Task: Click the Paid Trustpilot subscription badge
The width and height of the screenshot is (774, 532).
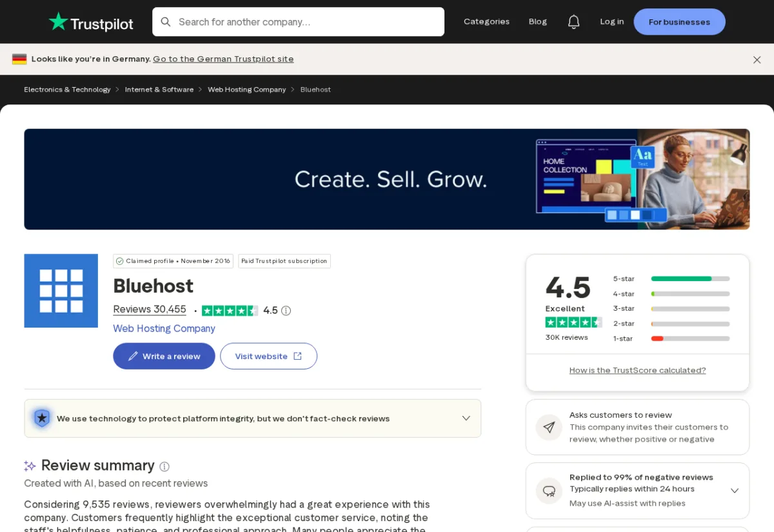Action: click(x=284, y=261)
